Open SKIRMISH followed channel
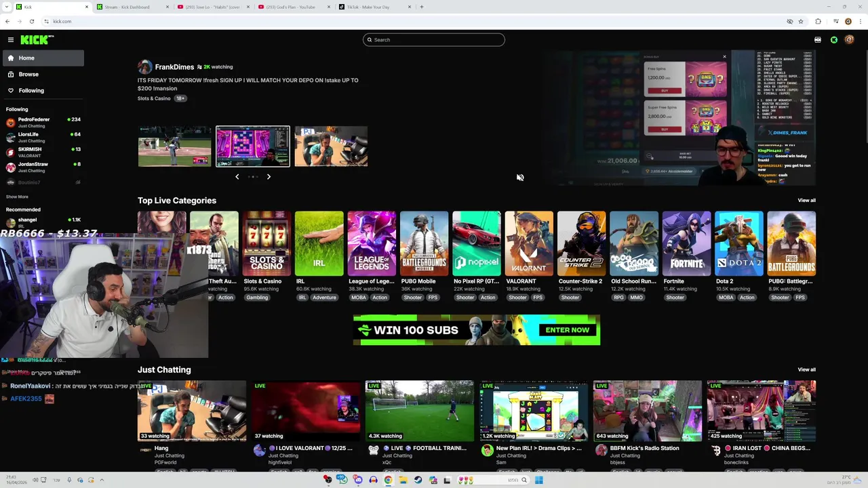 43,152
